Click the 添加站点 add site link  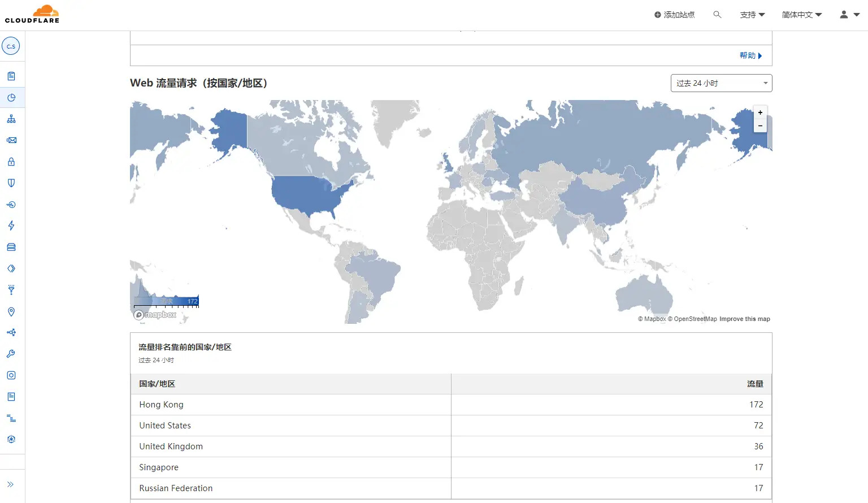[x=675, y=15]
